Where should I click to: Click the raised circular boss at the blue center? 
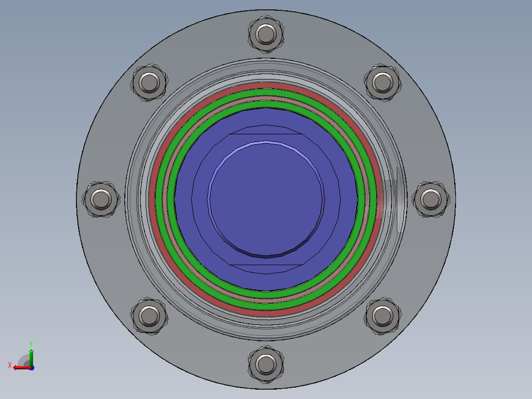click(x=266, y=199)
